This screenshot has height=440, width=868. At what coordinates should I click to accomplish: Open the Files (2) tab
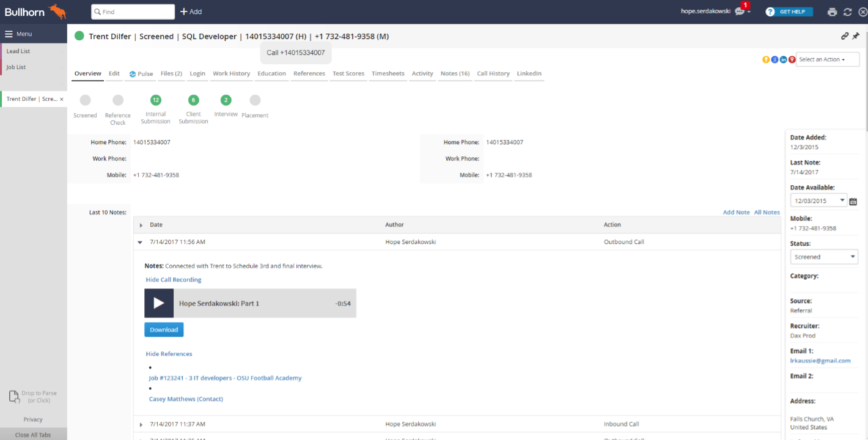171,73
